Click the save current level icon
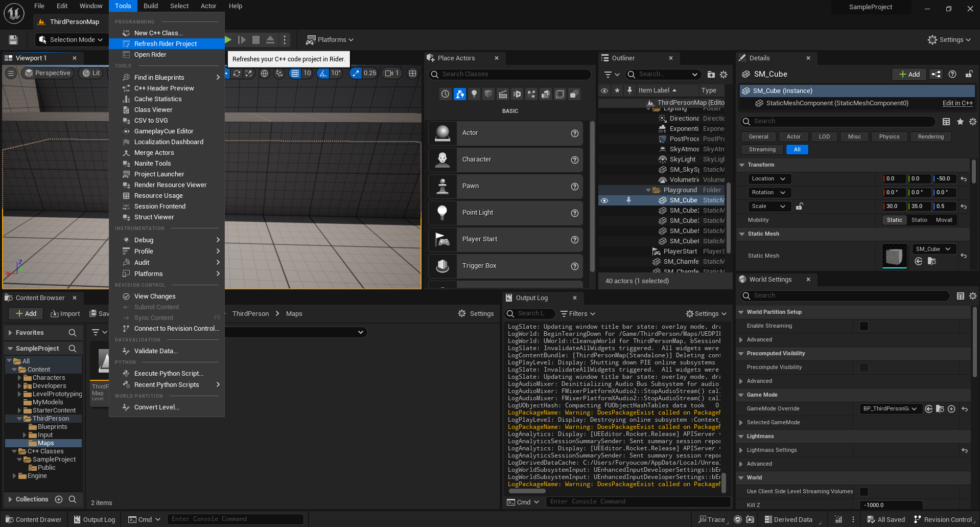Screen dimensions: 980x527 point(14,40)
